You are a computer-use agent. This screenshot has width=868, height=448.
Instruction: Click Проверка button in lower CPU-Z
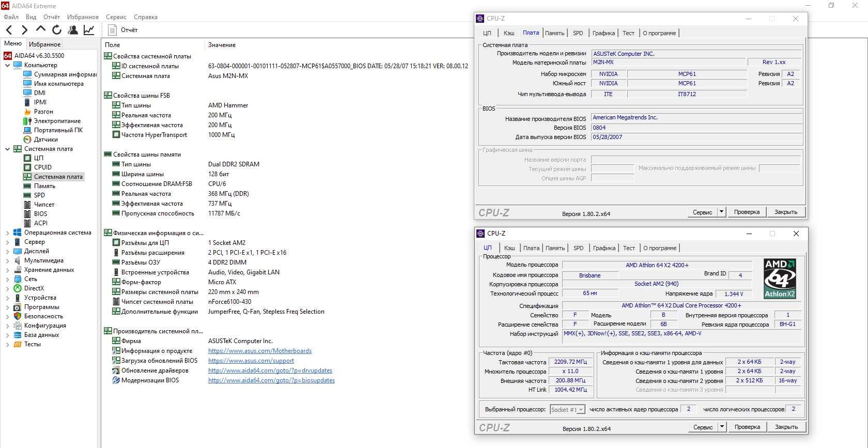747,427
